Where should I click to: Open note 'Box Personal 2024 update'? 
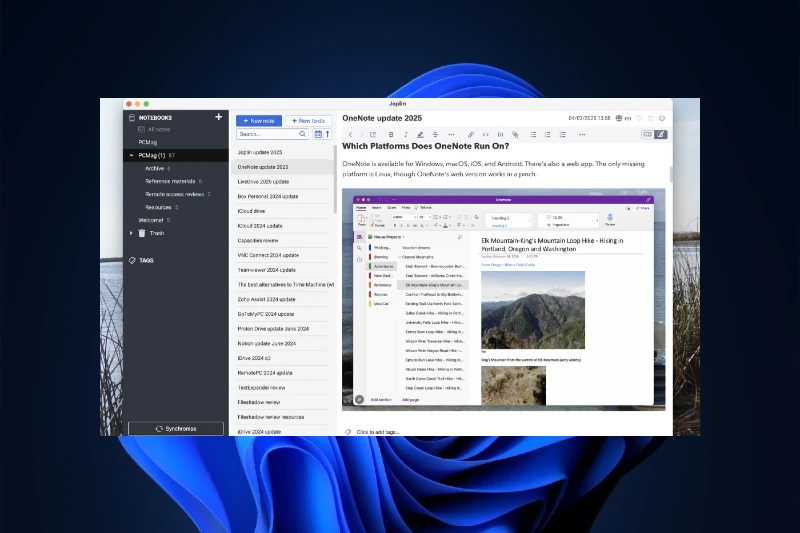tap(283, 196)
